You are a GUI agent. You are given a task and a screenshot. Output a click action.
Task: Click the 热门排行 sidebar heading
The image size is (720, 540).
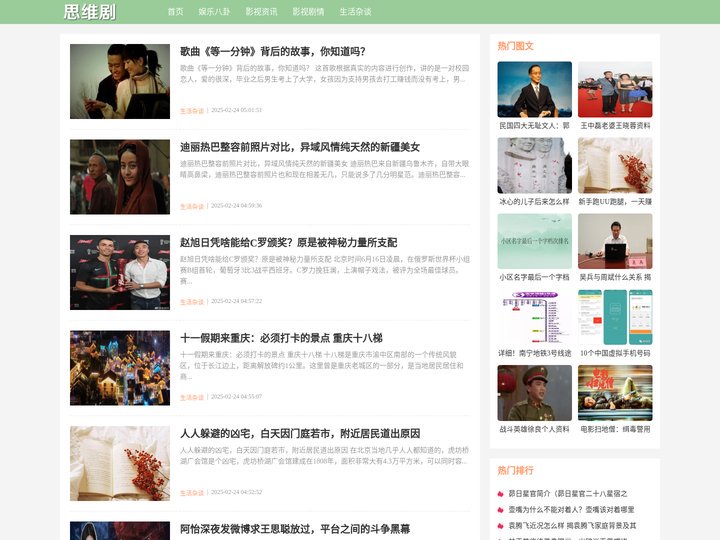[x=516, y=470]
